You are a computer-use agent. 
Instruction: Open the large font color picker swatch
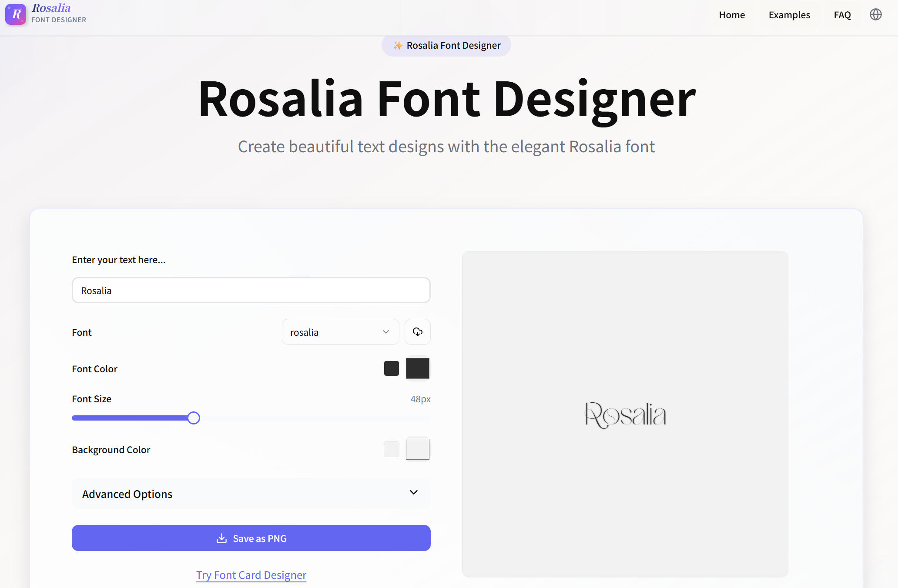pos(417,368)
